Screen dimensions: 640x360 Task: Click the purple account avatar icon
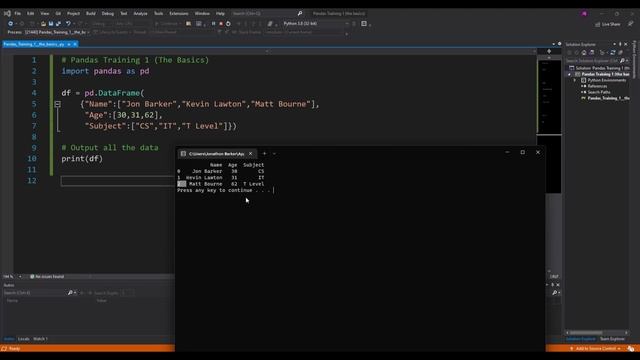pyautogui.click(x=584, y=13)
